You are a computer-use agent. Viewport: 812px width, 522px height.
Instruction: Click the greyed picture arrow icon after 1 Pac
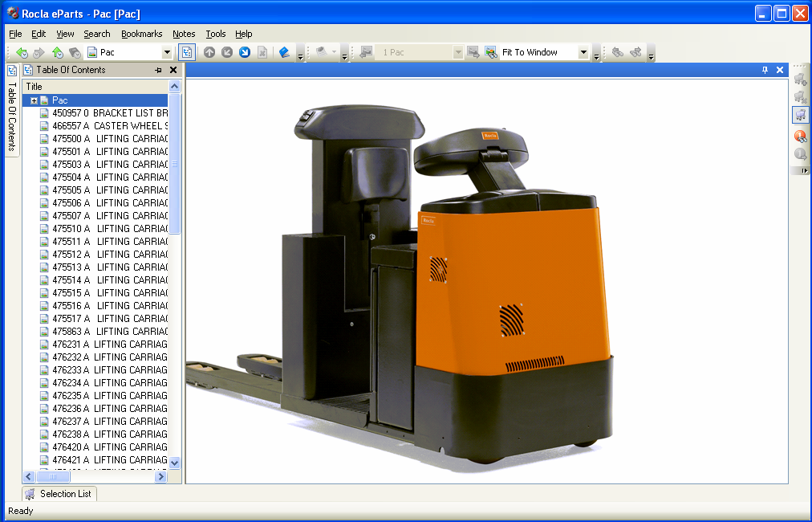pos(473,52)
